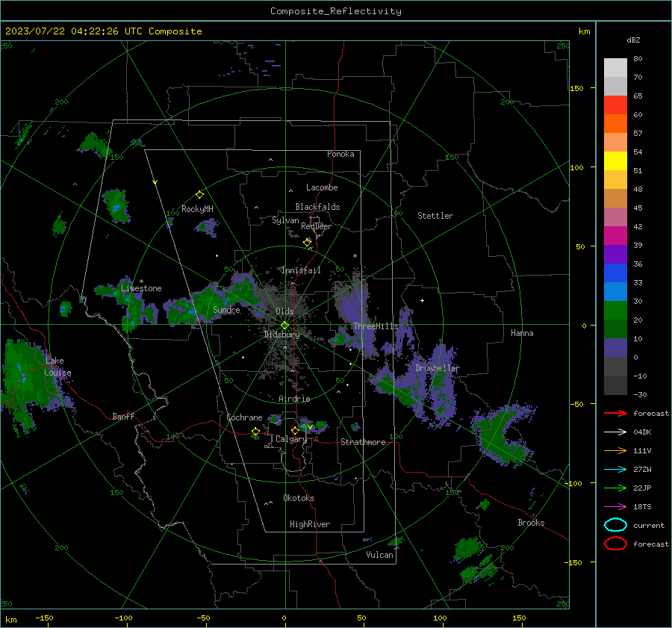
Task: Click the Sylvan label
Action: coord(285,220)
